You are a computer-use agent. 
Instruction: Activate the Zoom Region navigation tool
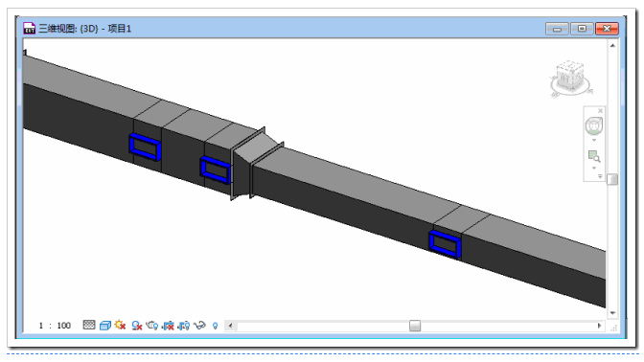(x=594, y=157)
